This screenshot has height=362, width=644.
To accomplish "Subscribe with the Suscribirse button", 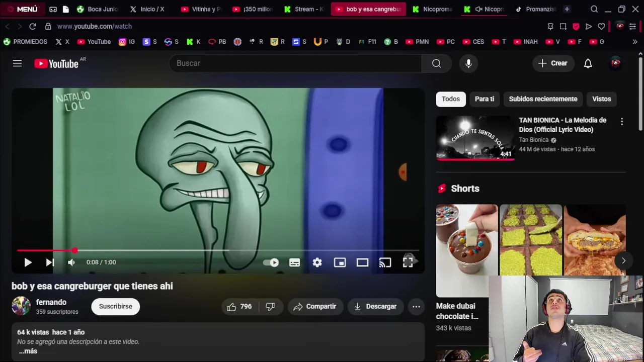I will coord(115,306).
